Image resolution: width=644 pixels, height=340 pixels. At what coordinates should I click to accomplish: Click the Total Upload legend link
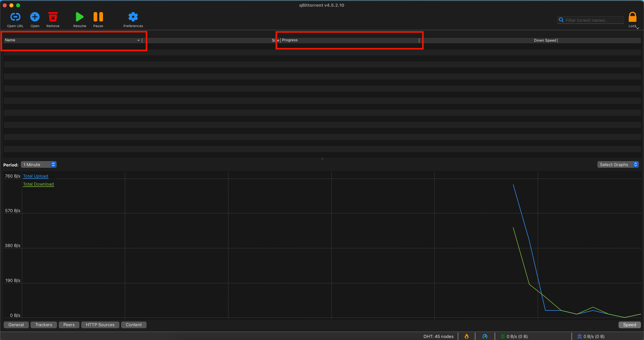pos(36,176)
